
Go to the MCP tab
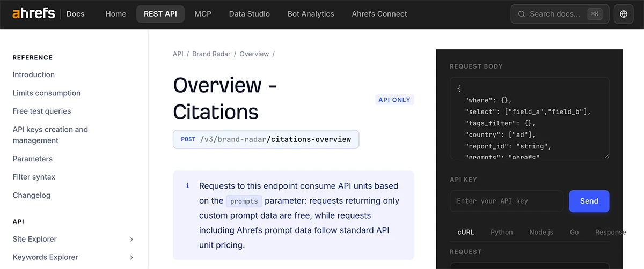tap(203, 14)
